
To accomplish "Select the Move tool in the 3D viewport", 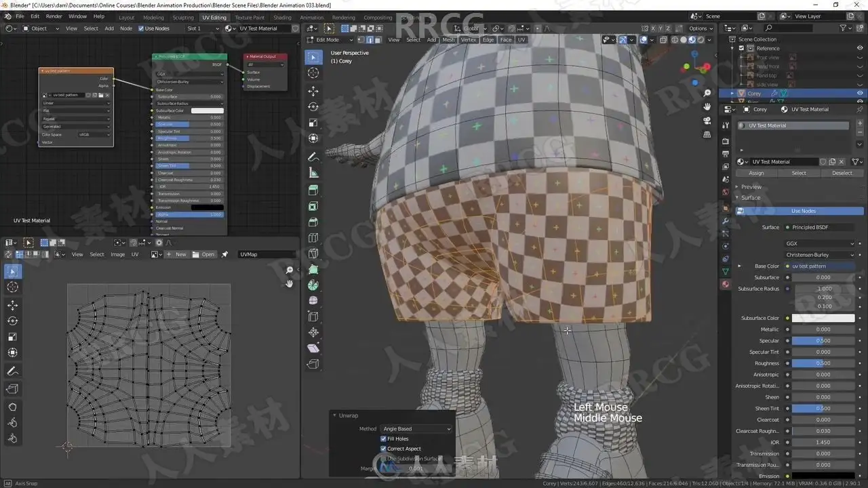I will pyautogui.click(x=313, y=91).
